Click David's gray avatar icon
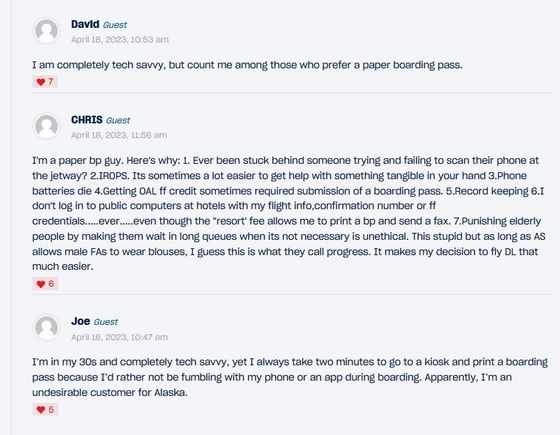The image size is (560, 435). click(46, 31)
